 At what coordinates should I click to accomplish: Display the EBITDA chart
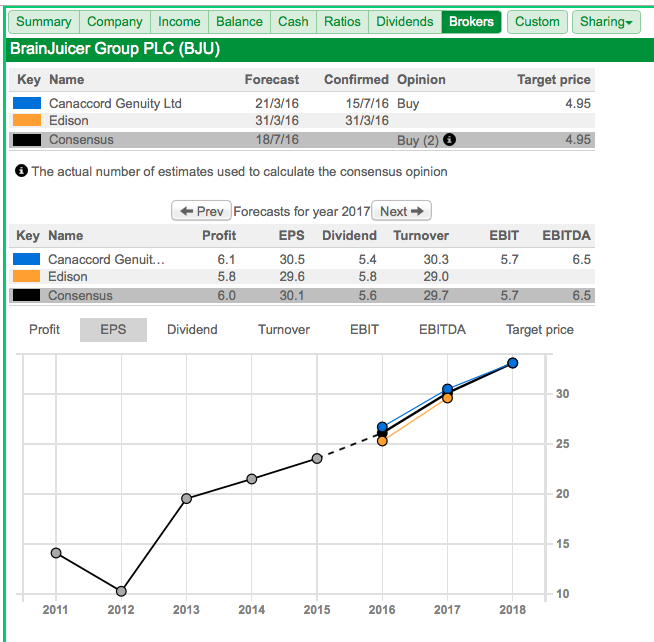(442, 330)
